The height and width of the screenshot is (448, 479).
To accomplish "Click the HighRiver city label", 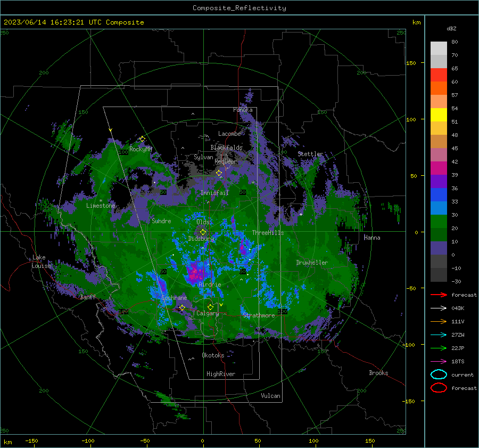I will click(x=221, y=374).
